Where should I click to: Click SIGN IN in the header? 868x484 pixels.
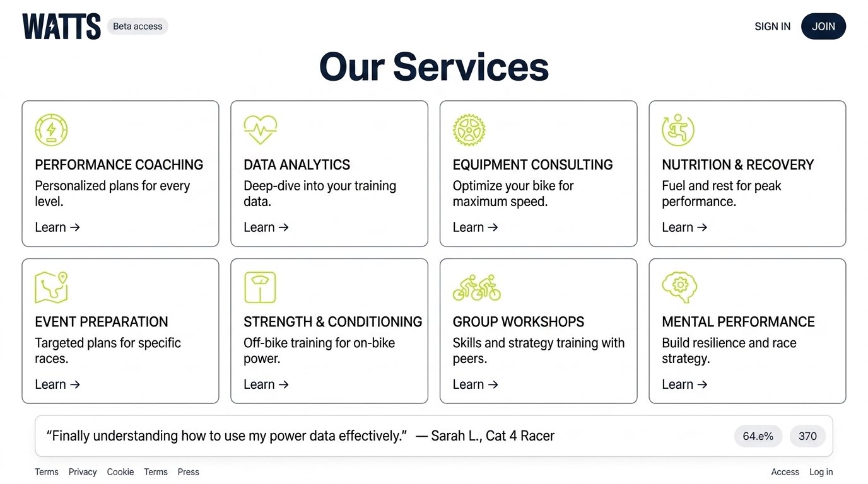click(772, 26)
